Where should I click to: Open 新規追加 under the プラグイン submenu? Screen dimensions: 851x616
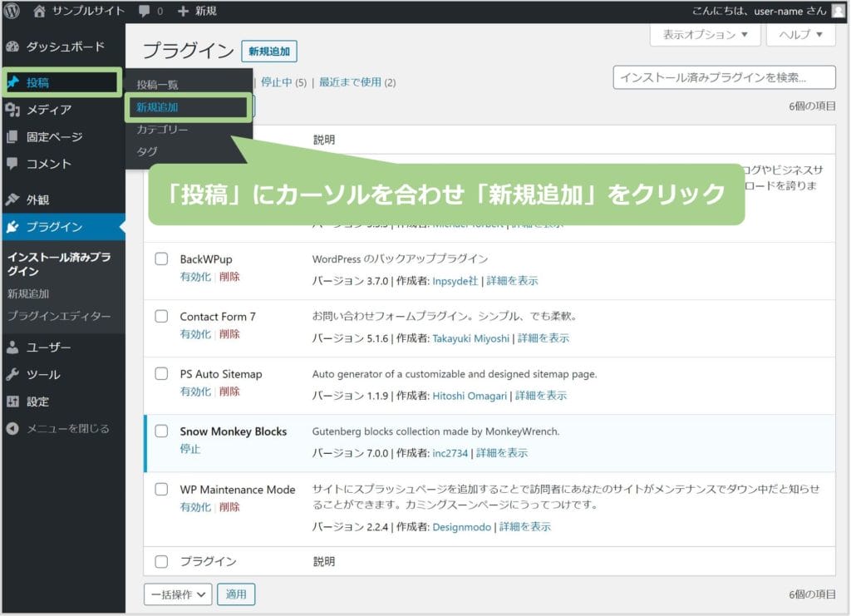(28, 293)
